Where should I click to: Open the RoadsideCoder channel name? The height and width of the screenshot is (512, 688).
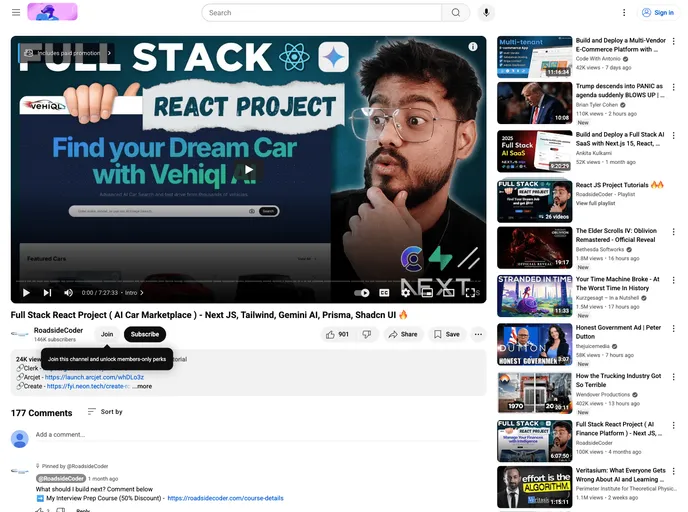click(x=58, y=330)
